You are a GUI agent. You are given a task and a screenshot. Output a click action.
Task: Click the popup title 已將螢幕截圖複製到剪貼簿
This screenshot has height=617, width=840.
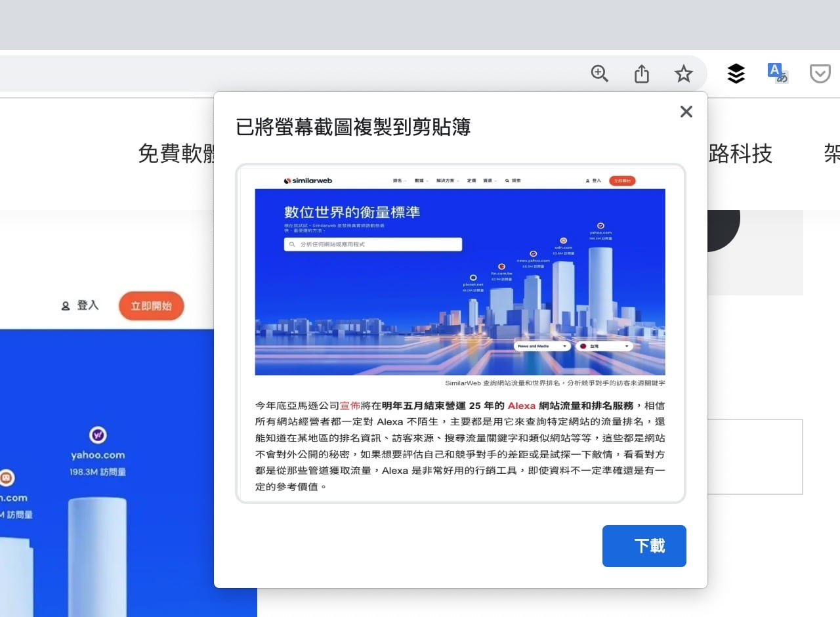[x=353, y=127]
